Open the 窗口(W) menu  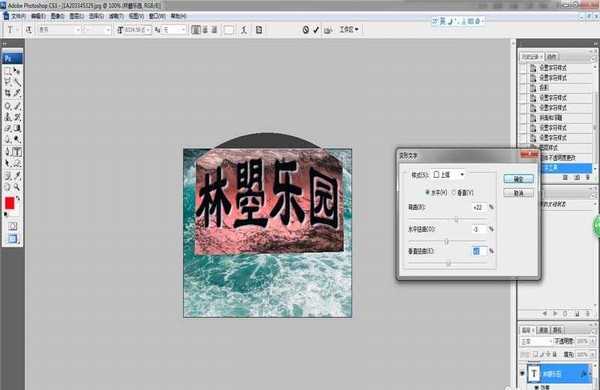point(157,16)
